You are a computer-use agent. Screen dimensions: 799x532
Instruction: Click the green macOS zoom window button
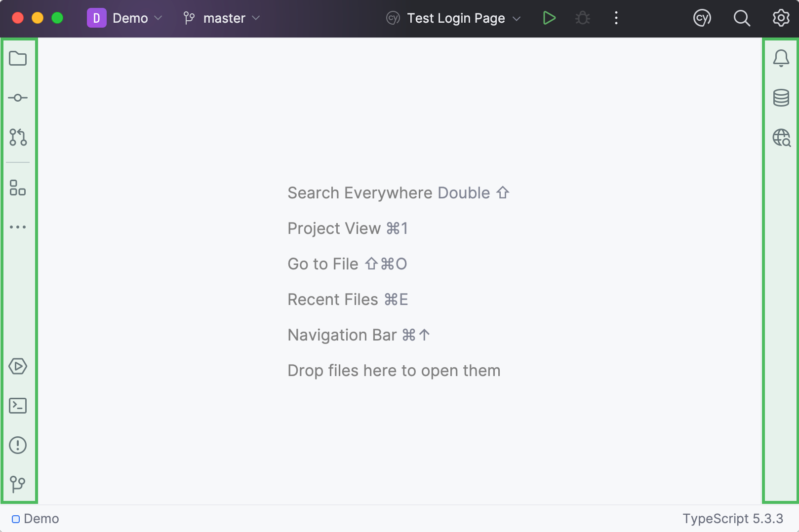(x=57, y=18)
